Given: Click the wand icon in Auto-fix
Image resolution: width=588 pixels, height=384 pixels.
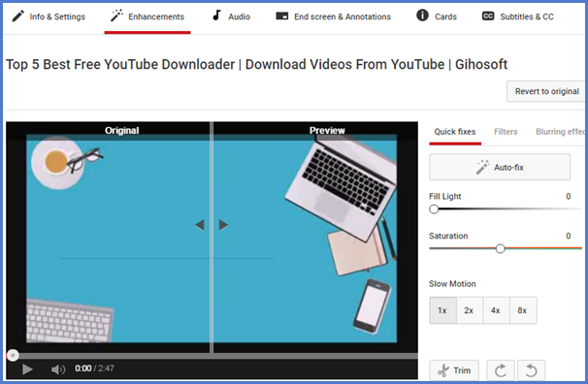Looking at the screenshot, I should coord(482,167).
